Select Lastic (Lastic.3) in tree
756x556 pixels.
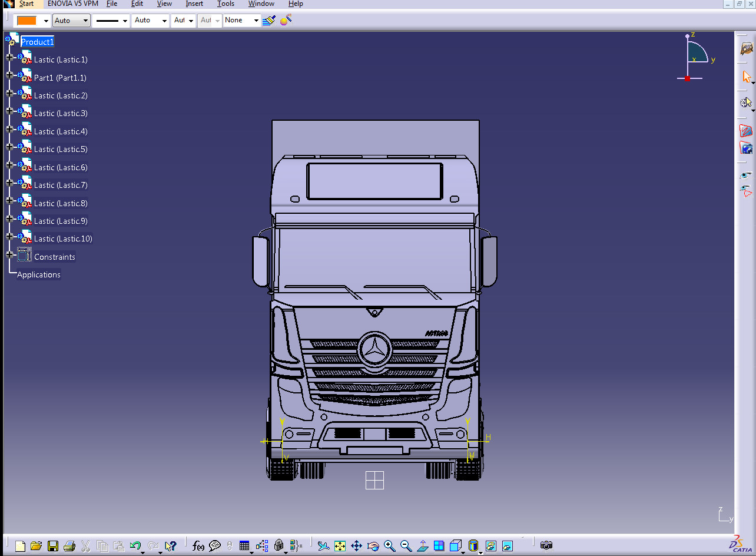(x=61, y=113)
